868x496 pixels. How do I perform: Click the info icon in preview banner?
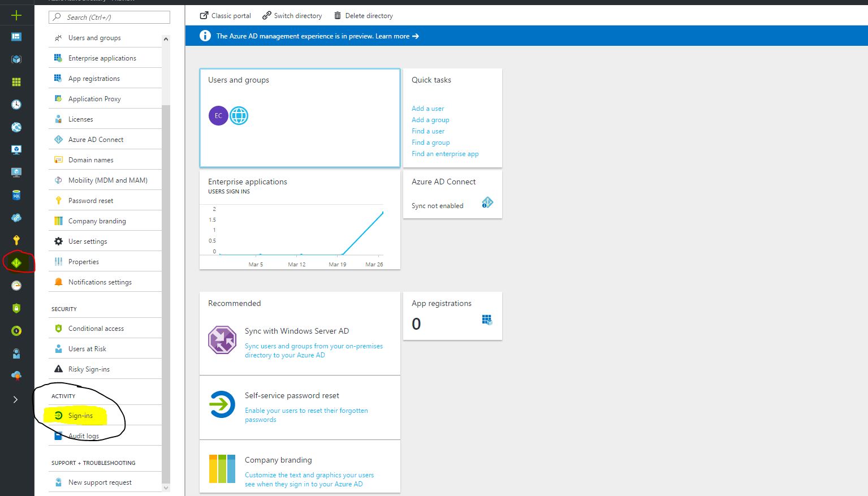(x=205, y=36)
